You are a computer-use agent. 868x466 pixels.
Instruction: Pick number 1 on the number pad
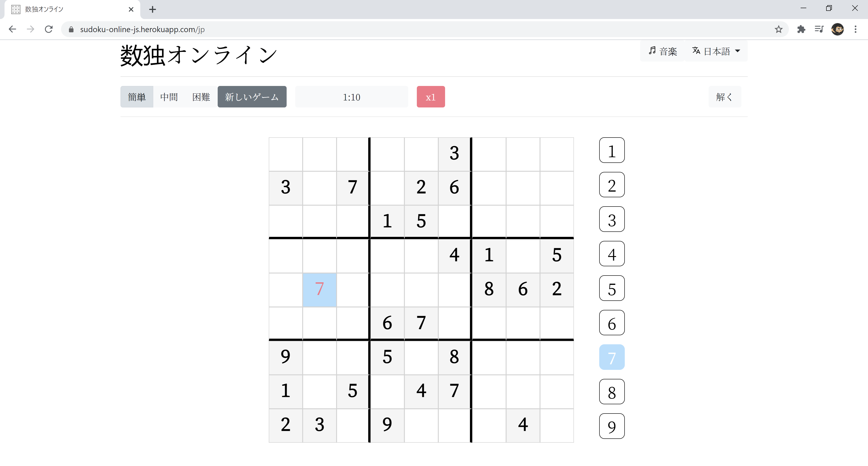[612, 150]
